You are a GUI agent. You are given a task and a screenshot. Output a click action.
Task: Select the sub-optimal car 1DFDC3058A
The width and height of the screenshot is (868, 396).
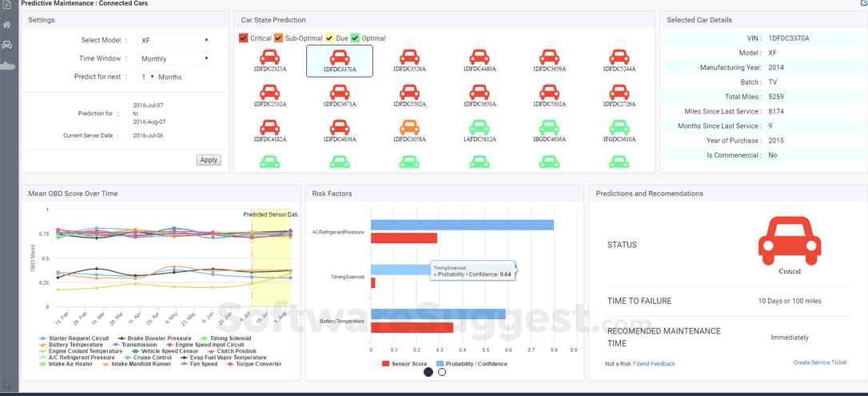409,127
